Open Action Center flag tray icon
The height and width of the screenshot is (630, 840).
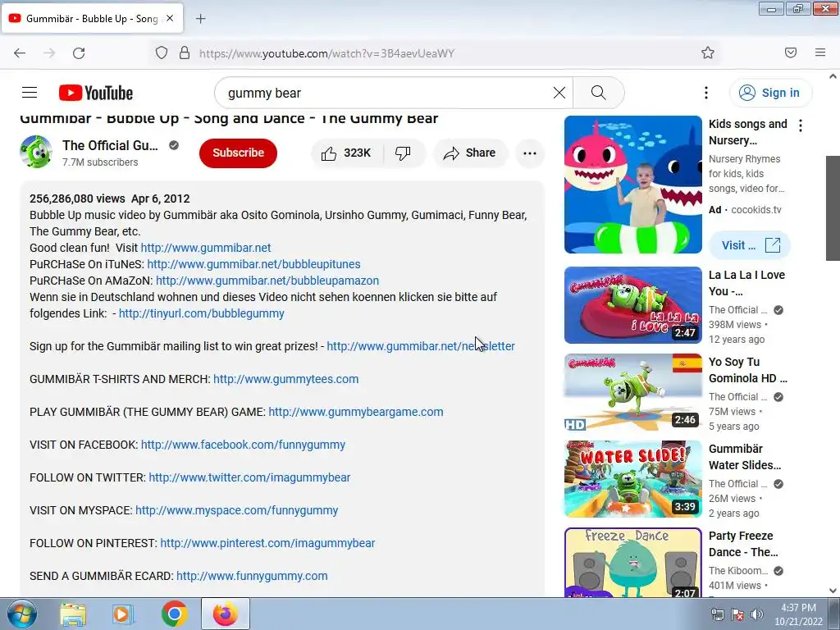click(x=737, y=614)
